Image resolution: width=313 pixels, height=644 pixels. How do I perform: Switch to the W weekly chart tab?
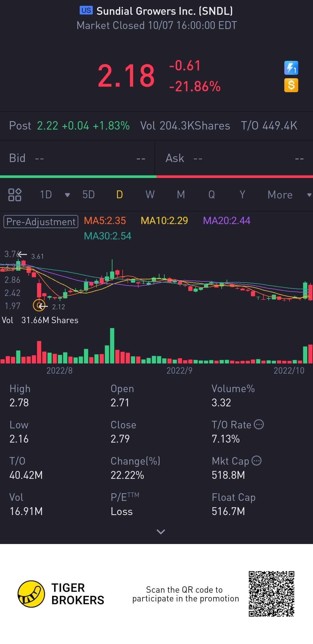point(150,195)
